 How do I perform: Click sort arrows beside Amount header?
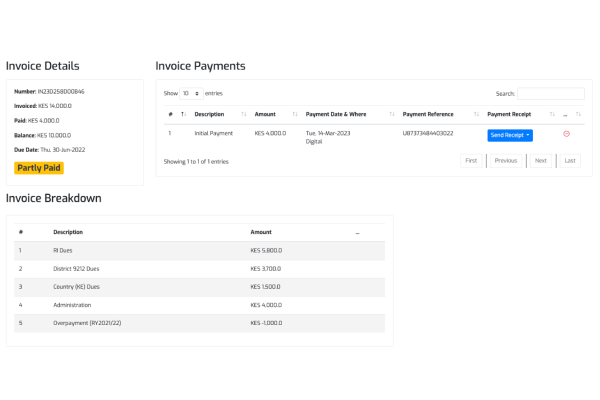(x=295, y=114)
